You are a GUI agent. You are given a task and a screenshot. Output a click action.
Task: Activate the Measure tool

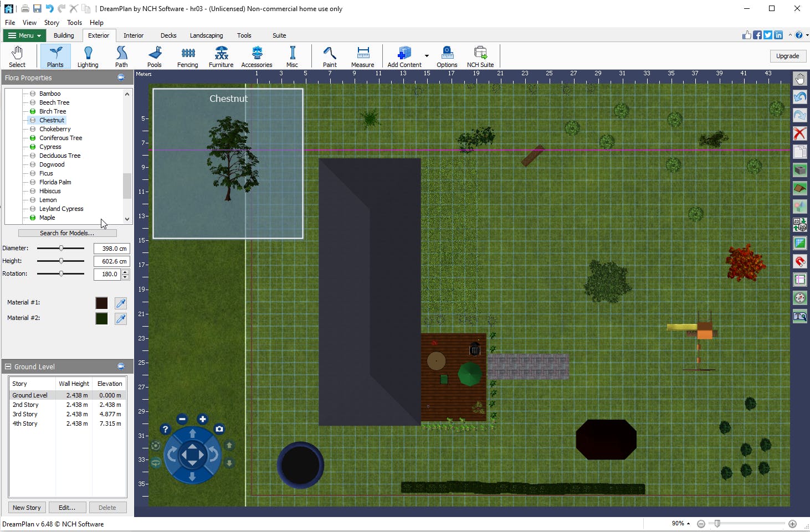pyautogui.click(x=362, y=56)
